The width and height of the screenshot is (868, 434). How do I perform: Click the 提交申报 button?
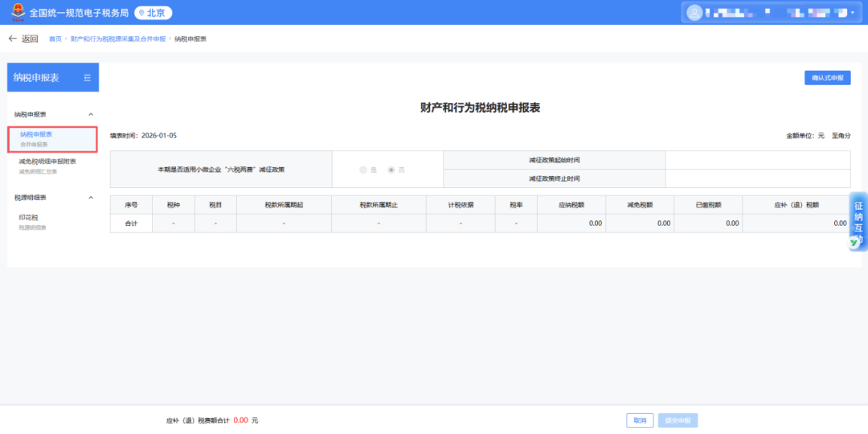[678, 420]
